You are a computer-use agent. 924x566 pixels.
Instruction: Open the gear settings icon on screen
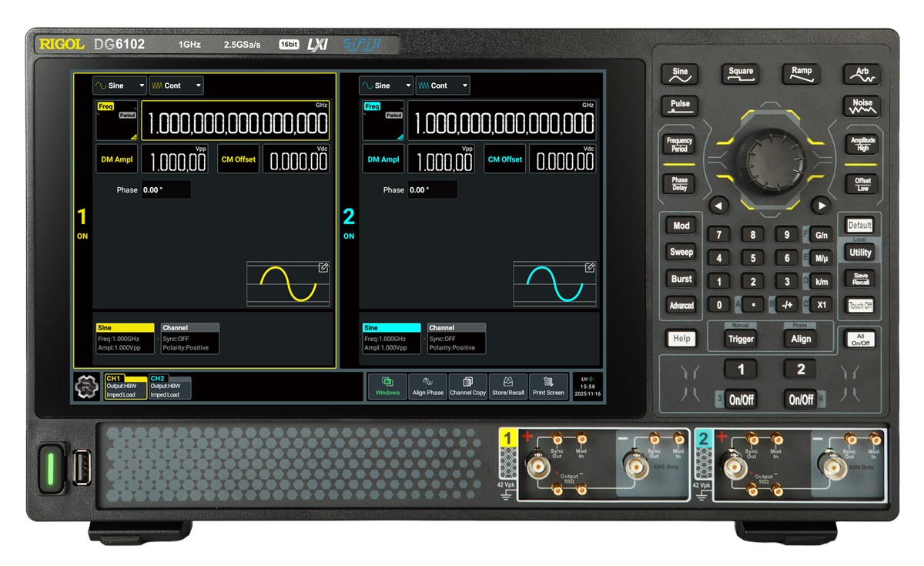pyautogui.click(x=86, y=387)
